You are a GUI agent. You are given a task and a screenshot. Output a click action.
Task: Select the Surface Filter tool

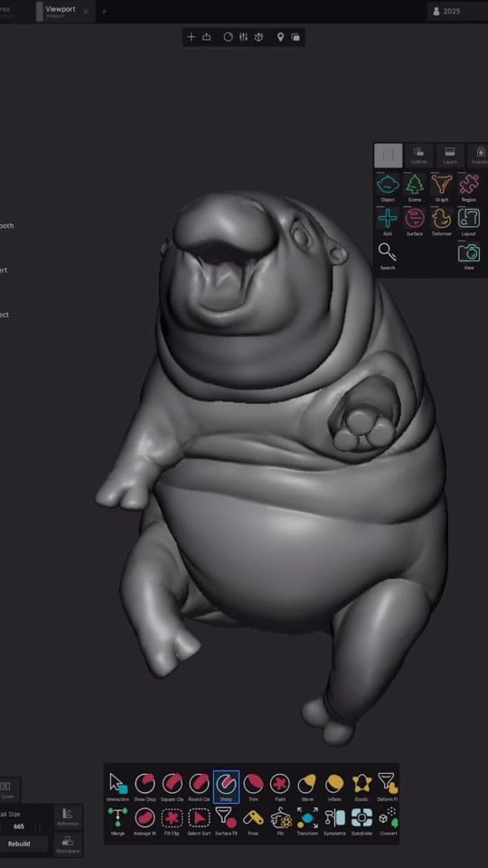tap(226, 820)
